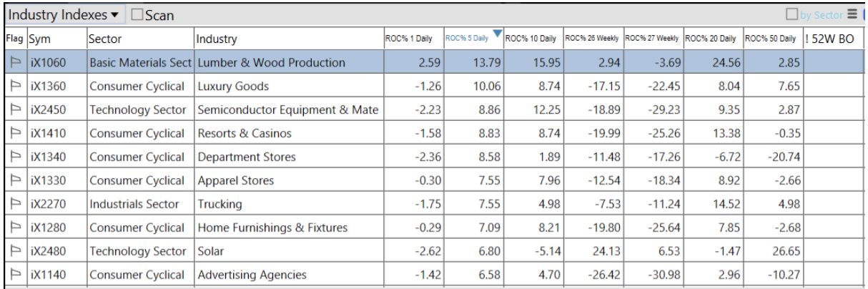Click the Sector column header
Screen dimensions: 868x289
click(x=106, y=39)
